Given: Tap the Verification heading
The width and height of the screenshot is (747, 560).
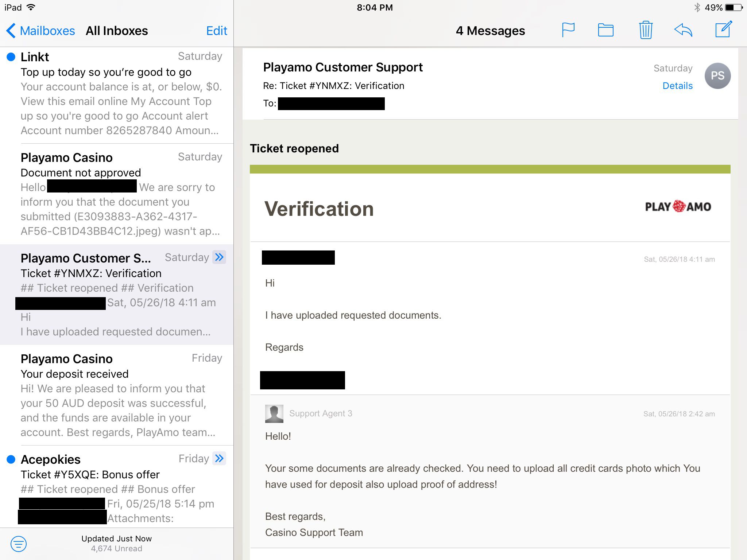Looking at the screenshot, I should pos(319,209).
